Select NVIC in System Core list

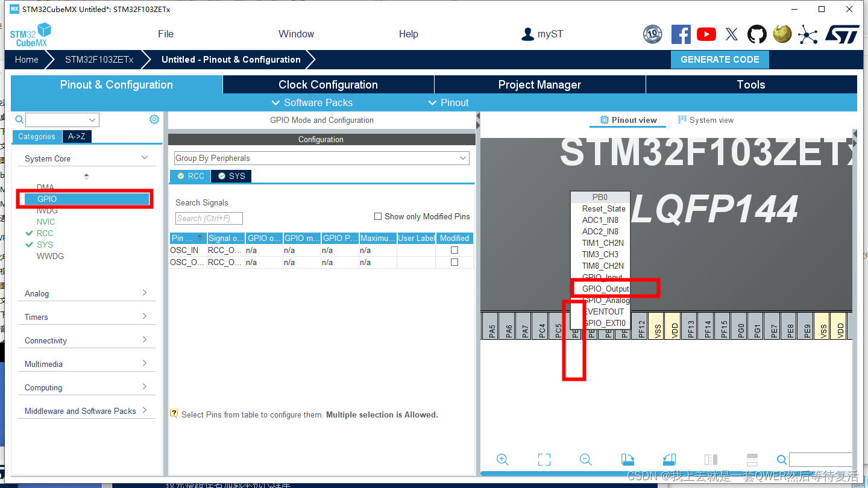45,222
